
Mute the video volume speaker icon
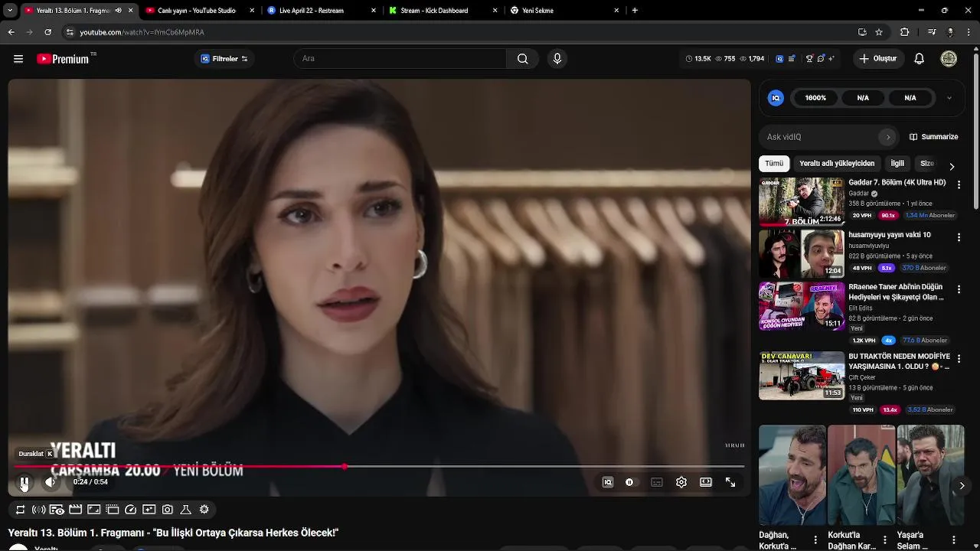(51, 482)
